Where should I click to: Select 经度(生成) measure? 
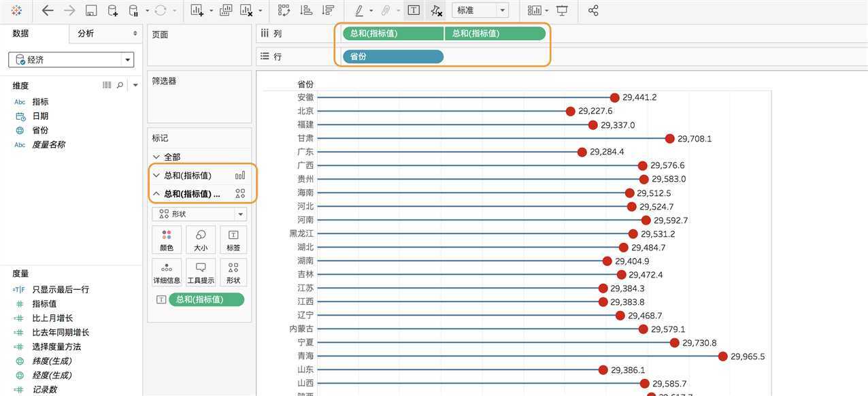[52, 376]
